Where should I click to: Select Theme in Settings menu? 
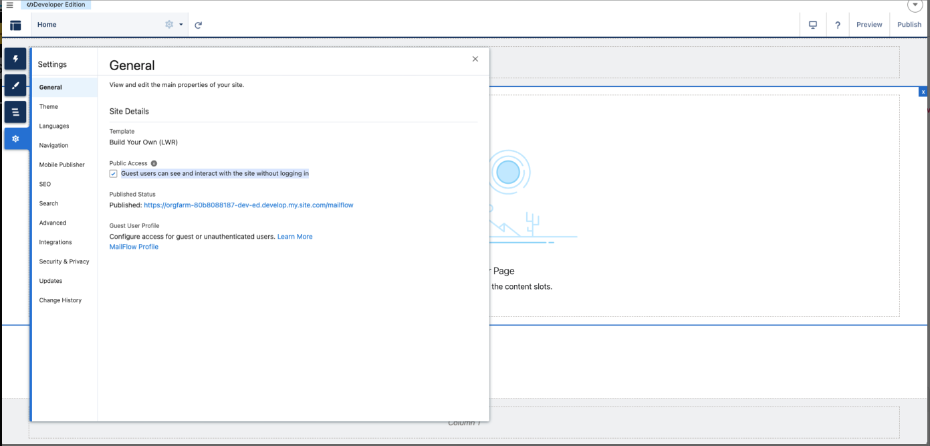pyautogui.click(x=65, y=107)
